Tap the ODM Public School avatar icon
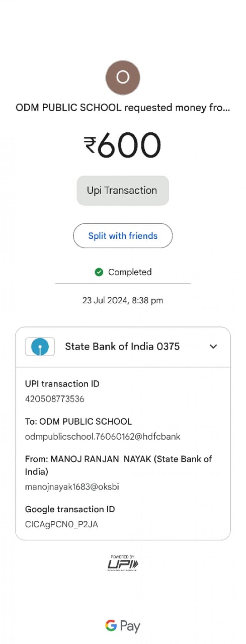The image size is (246, 644). [x=123, y=77]
